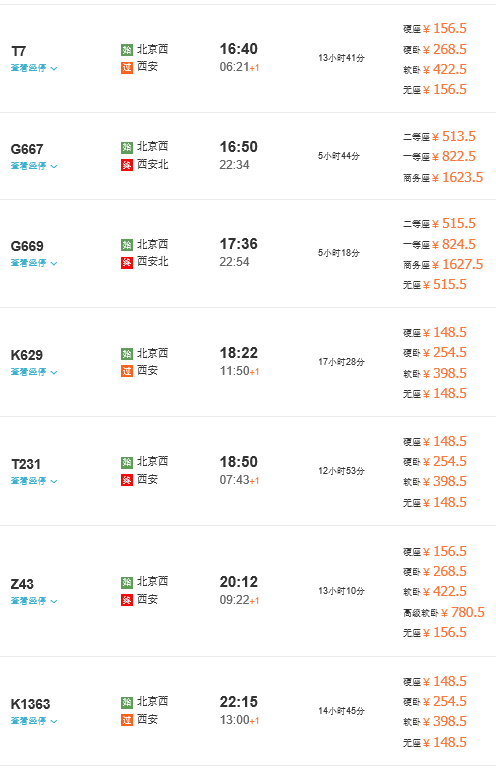
Task: Open the stops dropdown under T231
Action: pyautogui.click(x=34, y=481)
